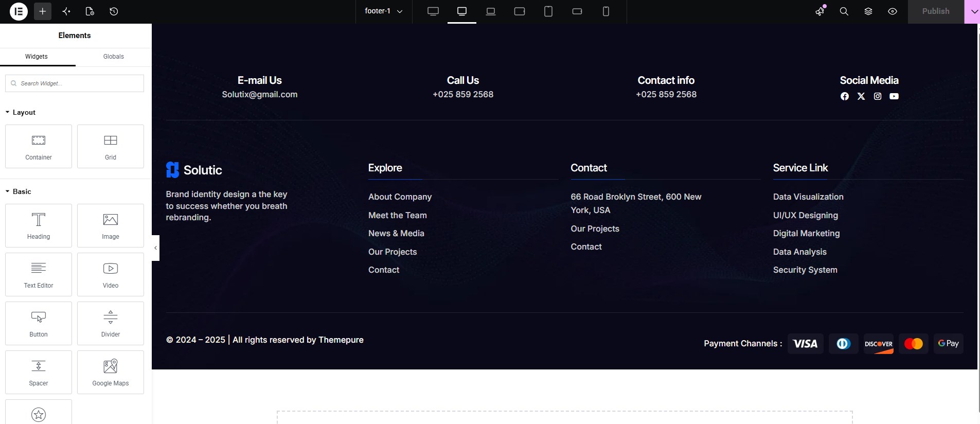Viewport: 980px width, 424px height.
Task: Choose the Text Editor widget
Action: (x=39, y=274)
